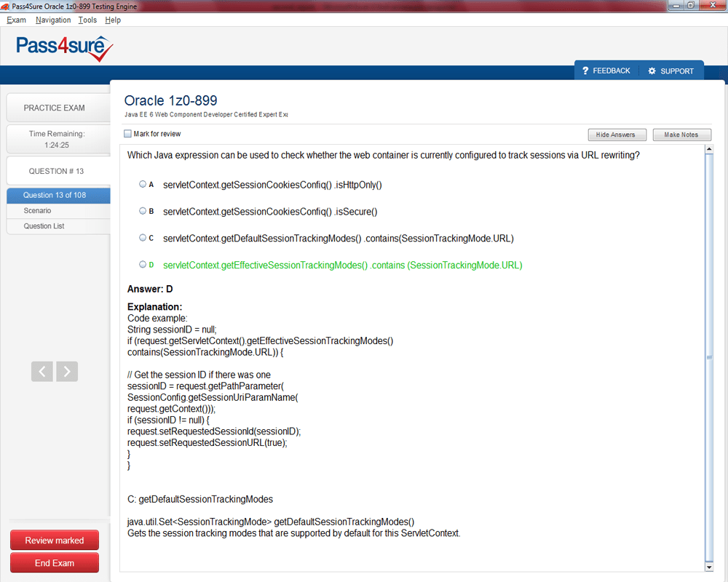Click scrollbar up arrow in answer pane
The image size is (728, 582).
(x=709, y=149)
